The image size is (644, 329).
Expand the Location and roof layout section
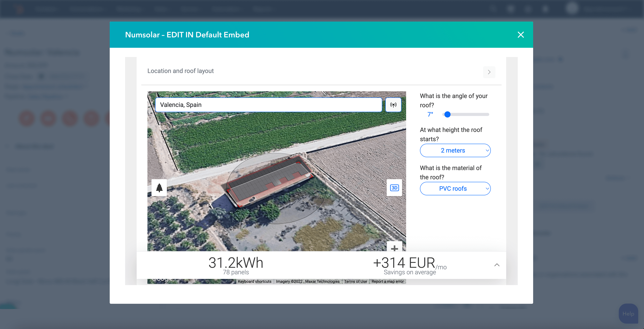pyautogui.click(x=489, y=72)
